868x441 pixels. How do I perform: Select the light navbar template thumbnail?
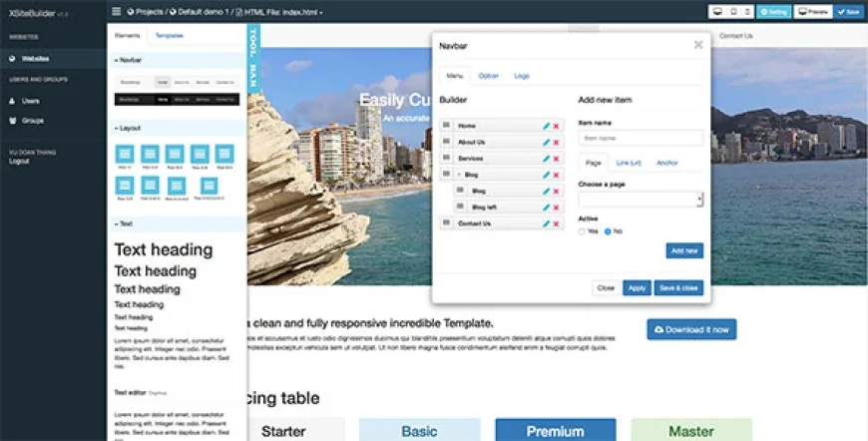click(x=178, y=82)
